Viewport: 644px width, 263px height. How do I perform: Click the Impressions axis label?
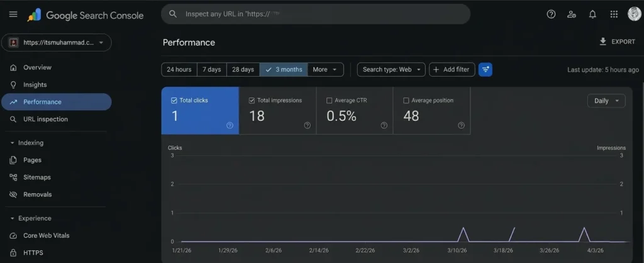coord(611,148)
